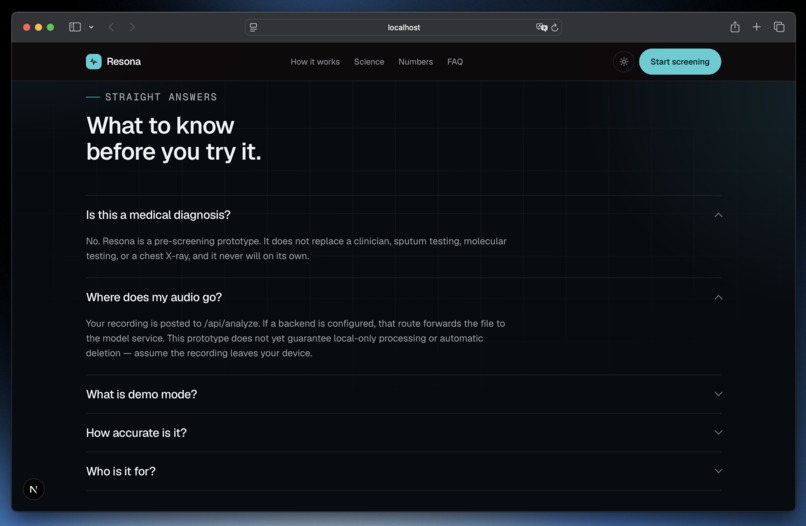The width and height of the screenshot is (806, 526).
Task: Show tab overview icon in Safari
Action: (x=779, y=27)
